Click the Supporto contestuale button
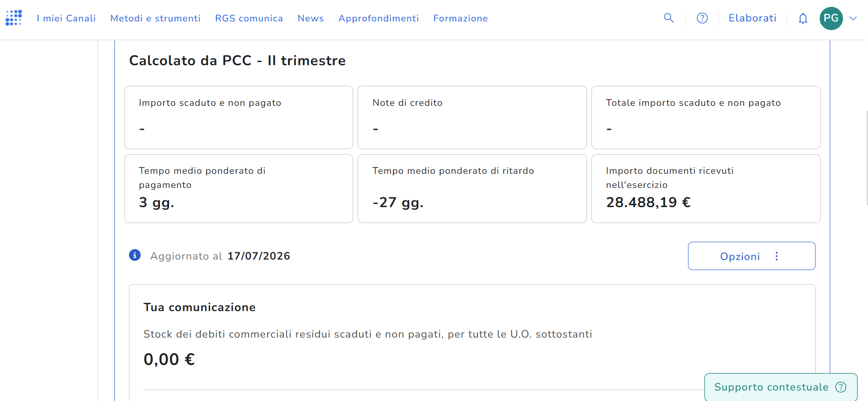The height and width of the screenshot is (401, 868). (781, 387)
